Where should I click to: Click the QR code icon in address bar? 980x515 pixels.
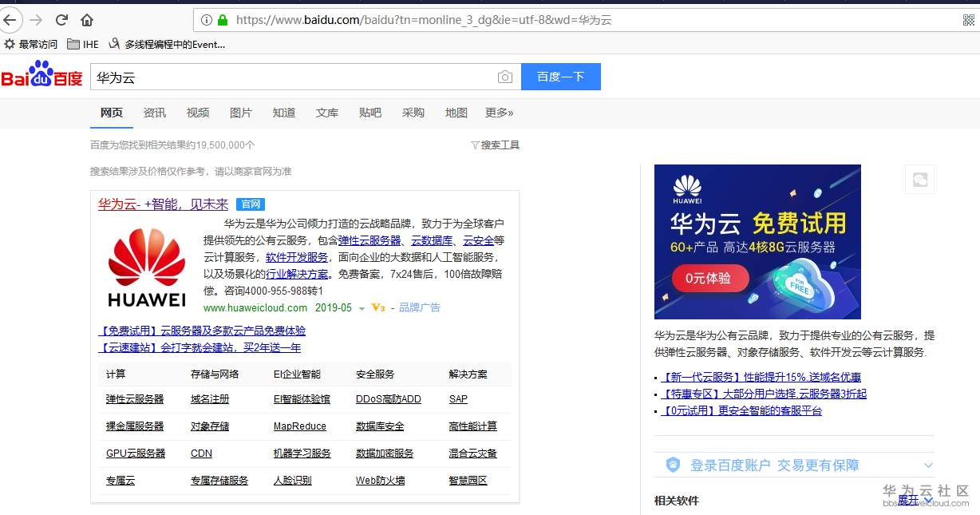969,20
